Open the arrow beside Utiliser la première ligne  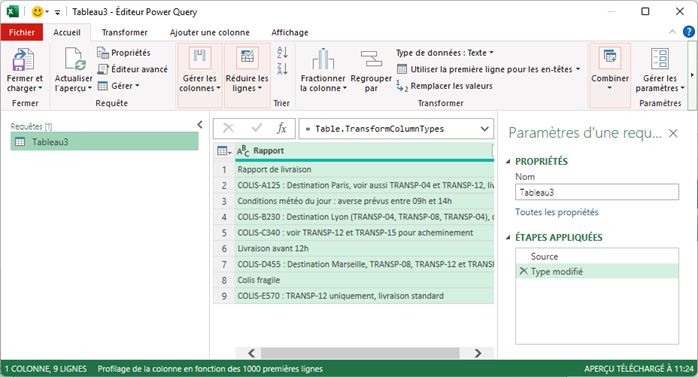click(x=578, y=69)
